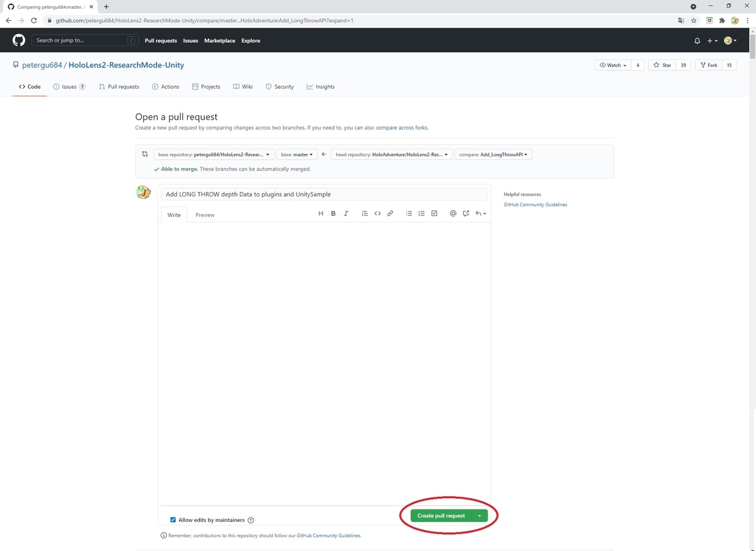756x551 pixels.
Task: Open the saved replies dropdown
Action: [x=481, y=213]
